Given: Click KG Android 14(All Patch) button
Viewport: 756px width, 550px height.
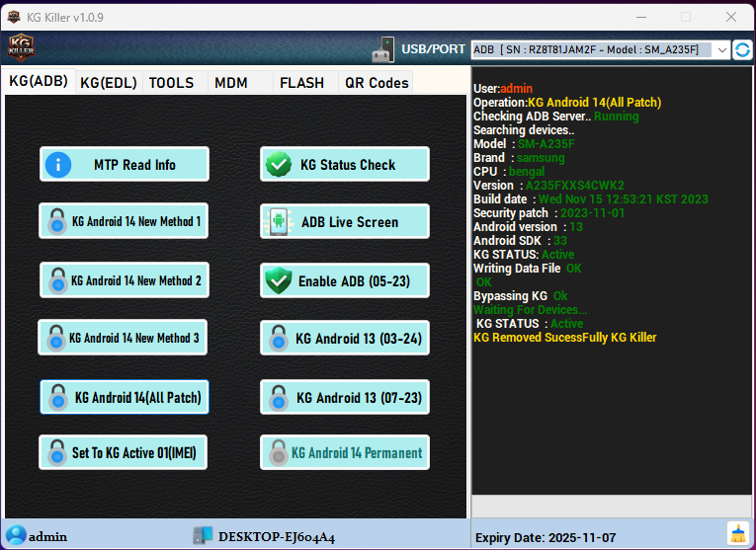Looking at the screenshot, I should click(x=125, y=397).
